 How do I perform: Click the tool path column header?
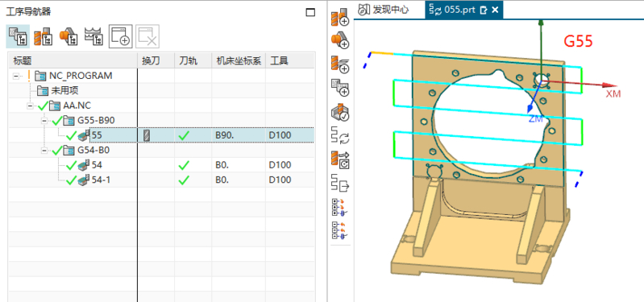click(x=193, y=60)
